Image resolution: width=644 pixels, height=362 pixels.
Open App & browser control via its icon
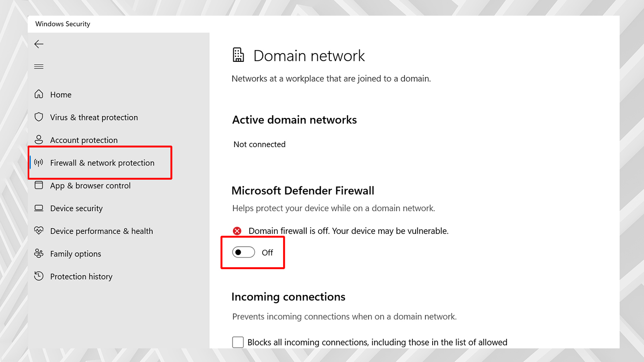click(x=38, y=186)
